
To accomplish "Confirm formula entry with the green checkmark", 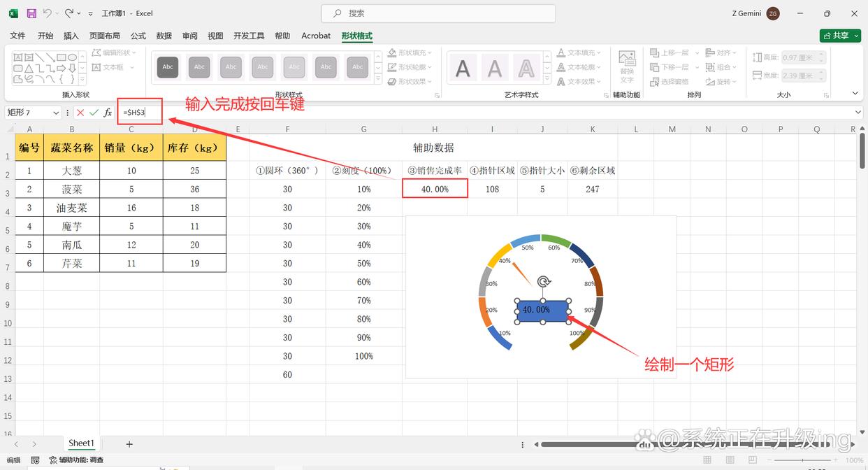I will pyautogui.click(x=94, y=113).
